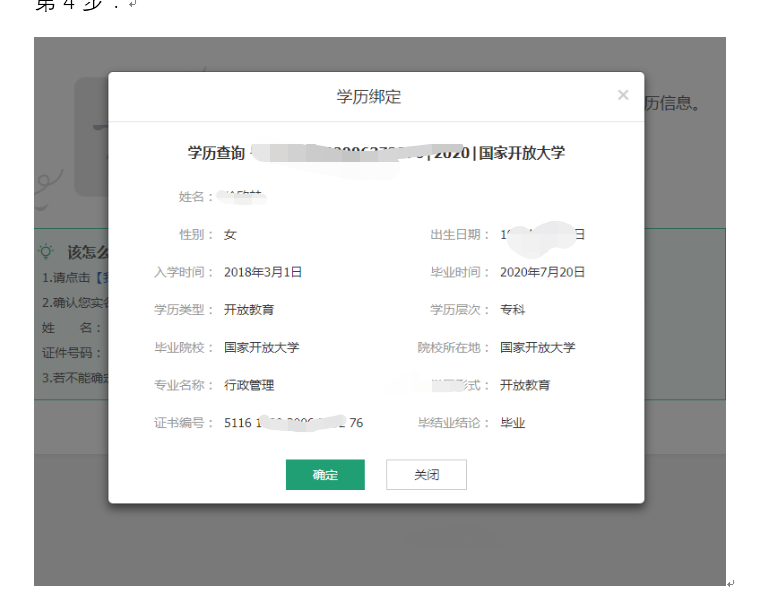Click the green 确定 confirm button
This screenshot has height=605, width=770.
(x=325, y=475)
